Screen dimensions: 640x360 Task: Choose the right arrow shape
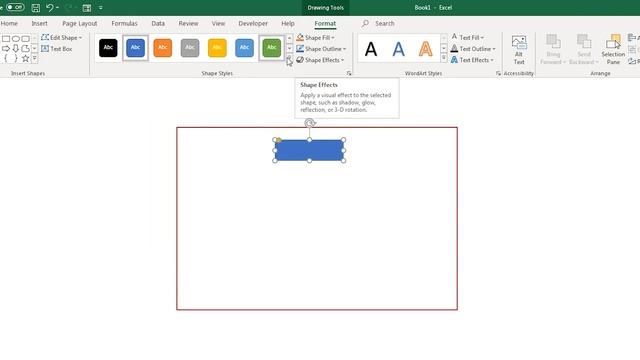coord(6,49)
